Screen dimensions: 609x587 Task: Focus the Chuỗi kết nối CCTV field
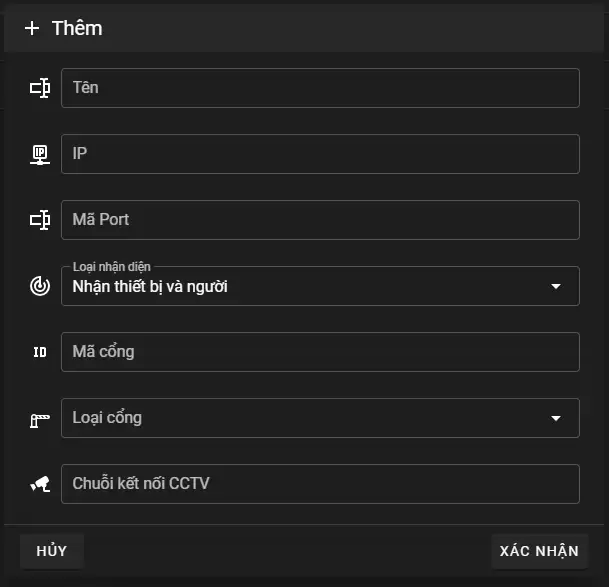[320, 484]
